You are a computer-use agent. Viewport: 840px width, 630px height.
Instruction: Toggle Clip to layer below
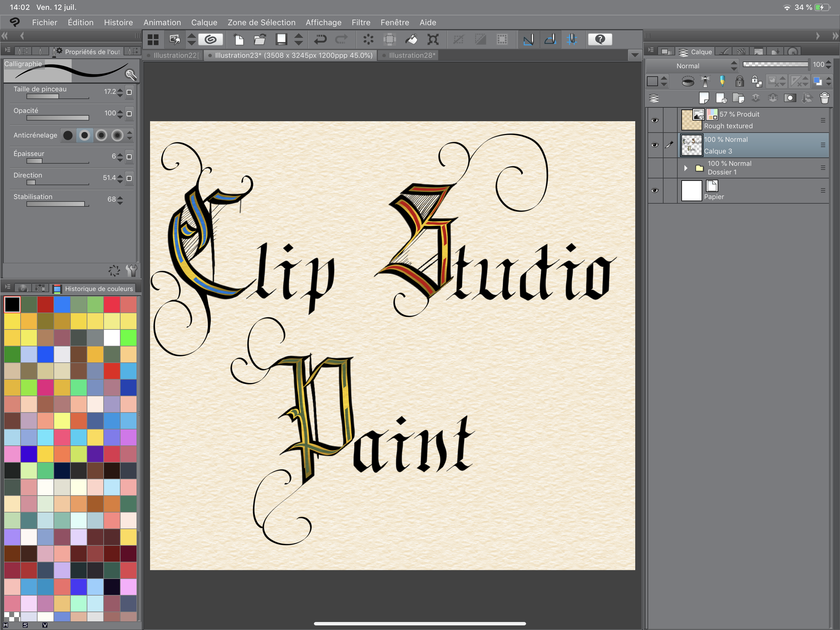(x=688, y=81)
